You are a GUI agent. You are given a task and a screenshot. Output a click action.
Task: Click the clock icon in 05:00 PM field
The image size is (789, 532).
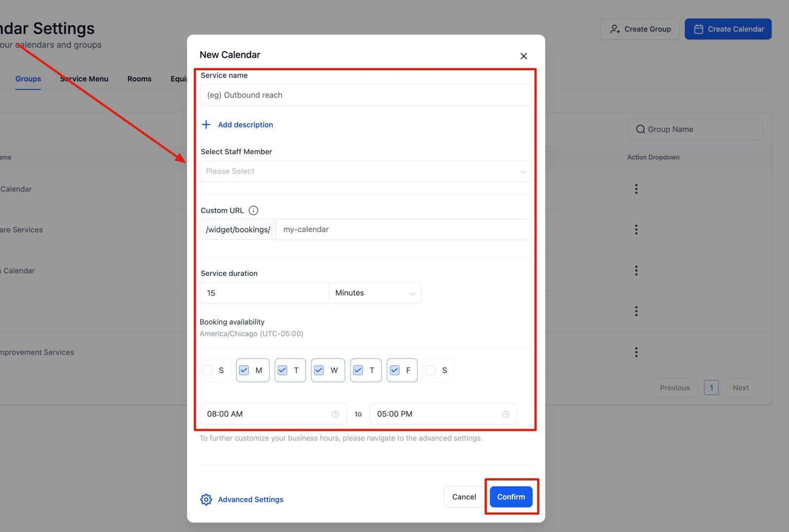pyautogui.click(x=505, y=415)
